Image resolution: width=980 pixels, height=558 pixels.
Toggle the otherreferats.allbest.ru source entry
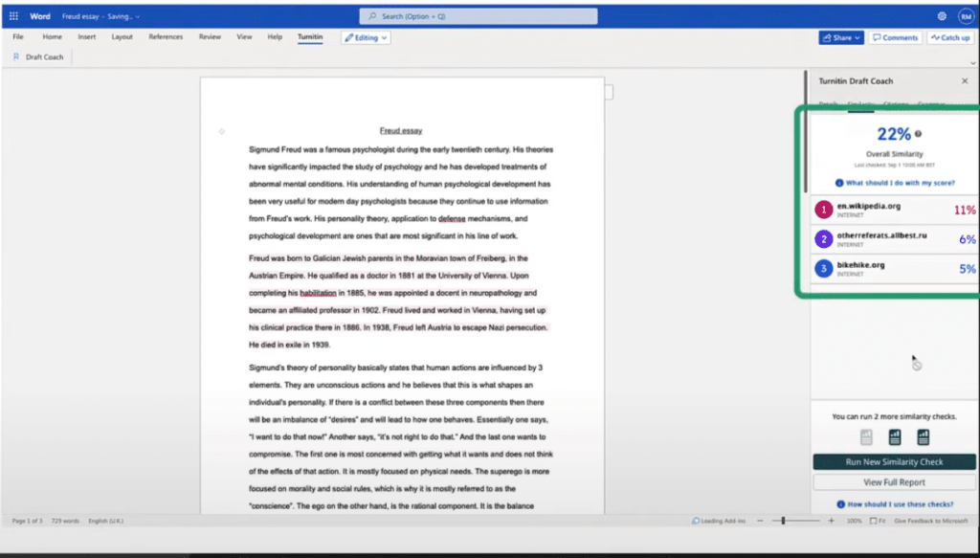(893, 238)
